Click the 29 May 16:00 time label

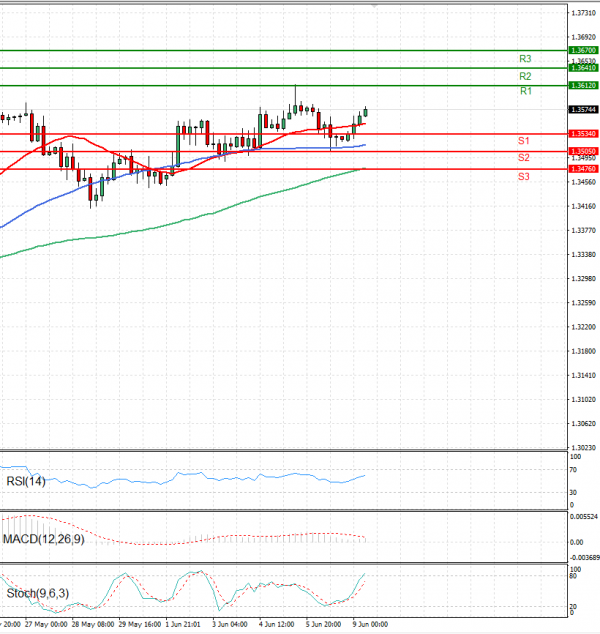tap(139, 624)
